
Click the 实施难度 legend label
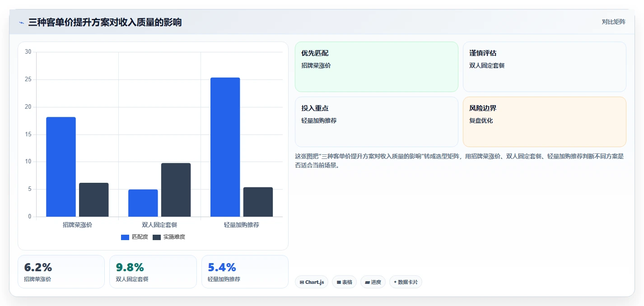pos(174,237)
